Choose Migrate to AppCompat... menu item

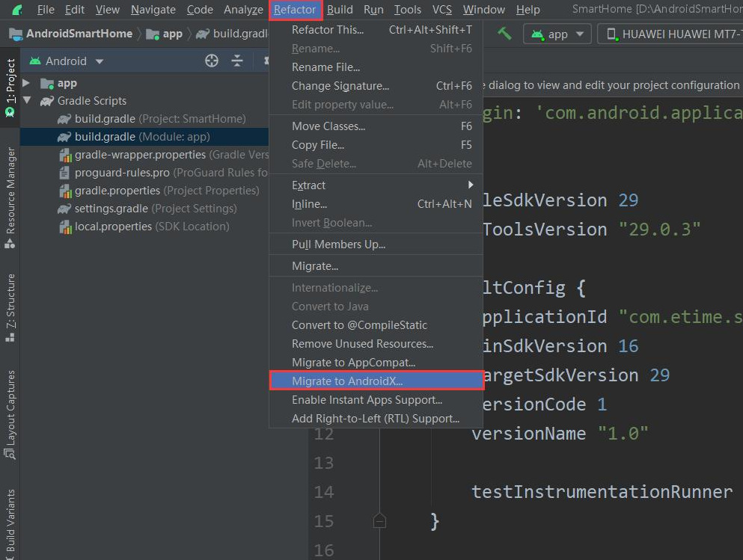pos(376,362)
